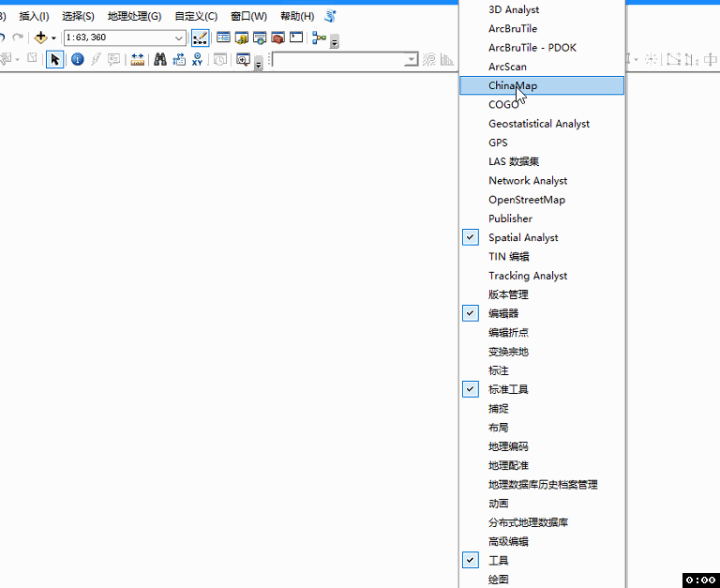This screenshot has width=720, height=588.
Task: Expand standard toolbar overflow options
Action: click(335, 42)
